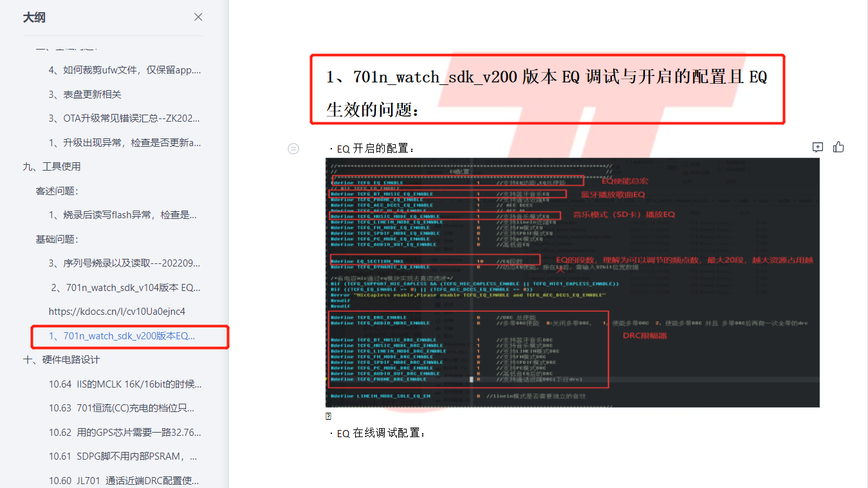Go to 基础问题 subsection
Viewport: 868px width, 488px height.
point(57,239)
